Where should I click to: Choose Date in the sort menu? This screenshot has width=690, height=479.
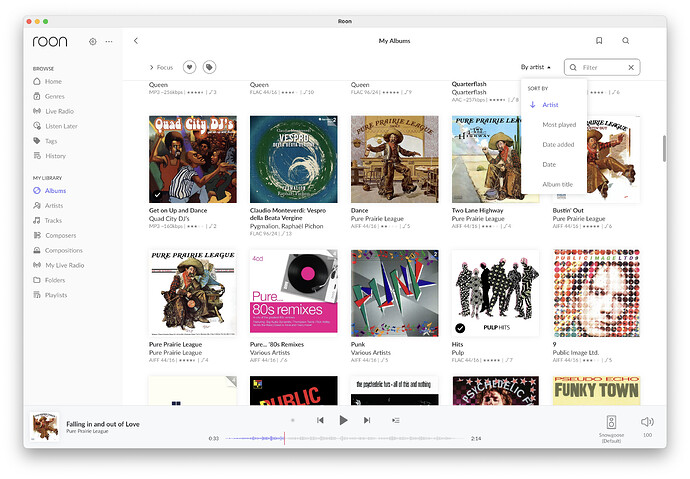tap(549, 164)
